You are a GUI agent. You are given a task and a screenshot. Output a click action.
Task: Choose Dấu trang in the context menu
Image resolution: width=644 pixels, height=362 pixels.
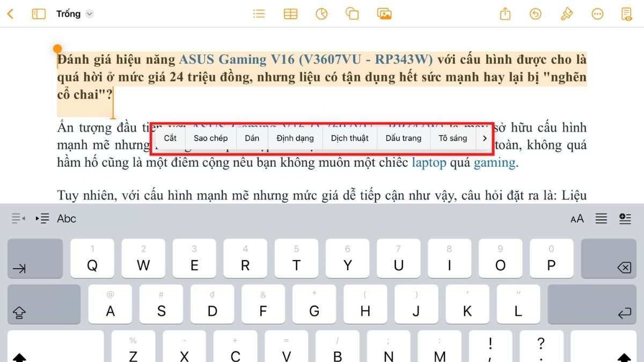(404, 138)
